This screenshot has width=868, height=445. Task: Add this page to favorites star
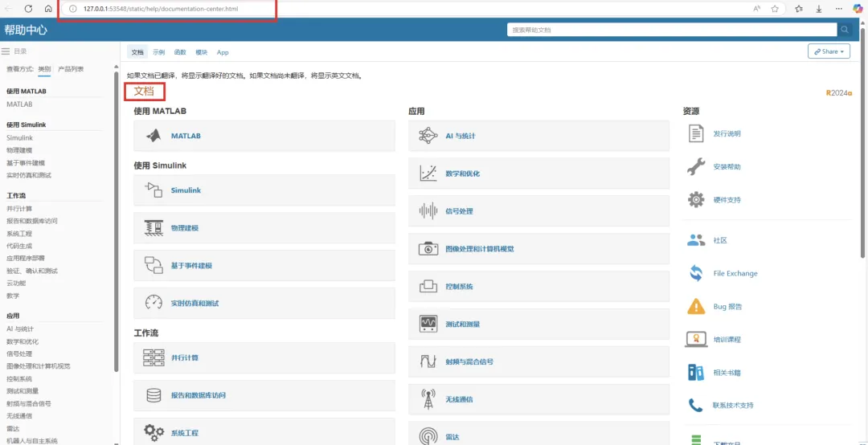pyautogui.click(x=775, y=9)
